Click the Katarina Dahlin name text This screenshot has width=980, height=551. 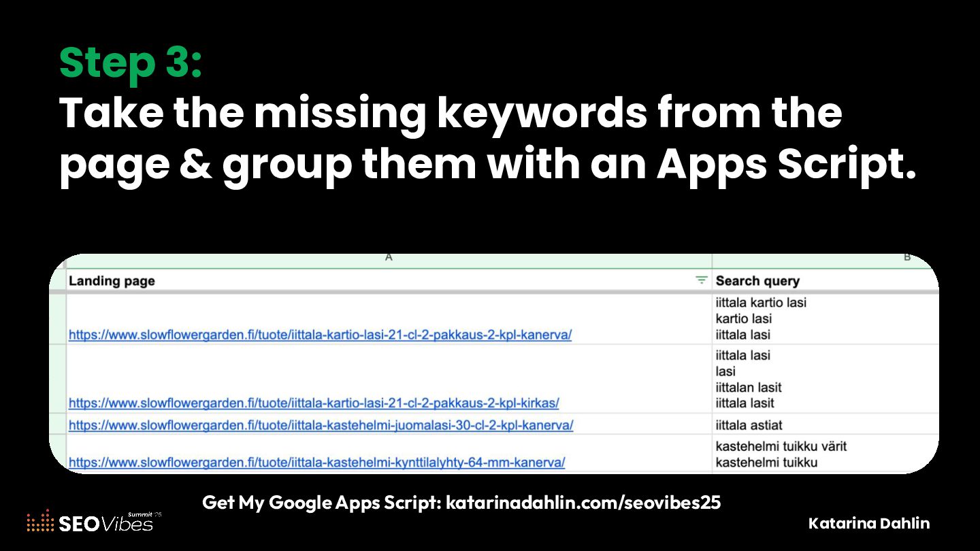868,523
